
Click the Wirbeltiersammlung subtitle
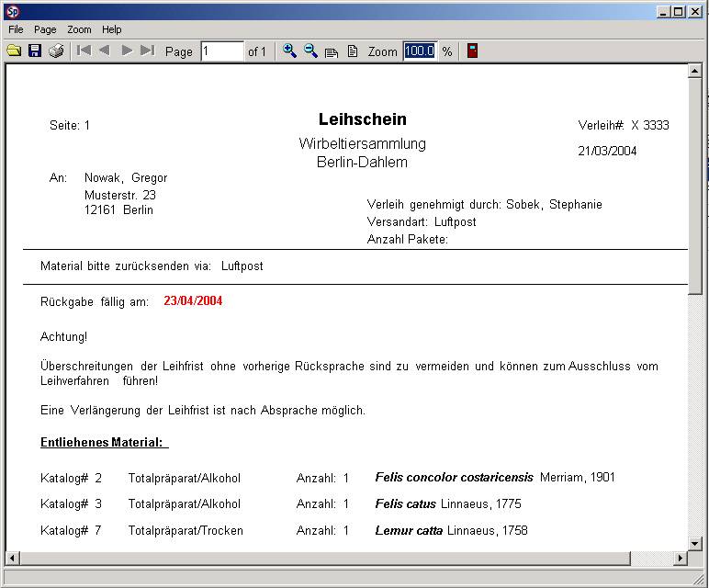(x=362, y=144)
